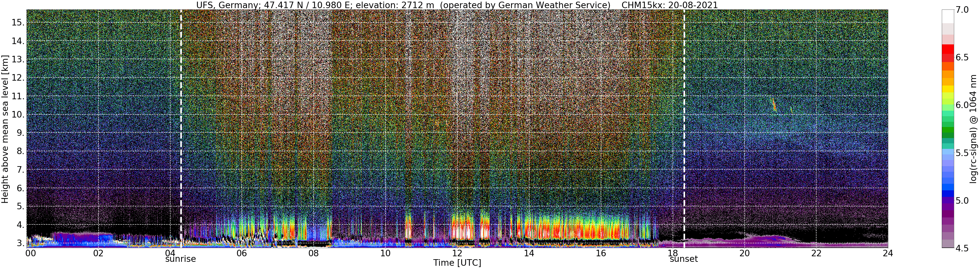Click the "6.5" colorbar scale value
This screenshot has width=980, height=269.
click(962, 57)
